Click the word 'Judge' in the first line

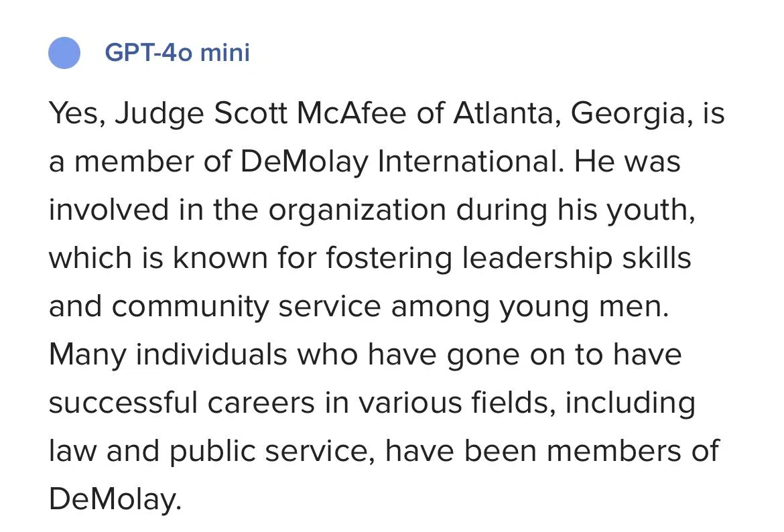pos(159,113)
